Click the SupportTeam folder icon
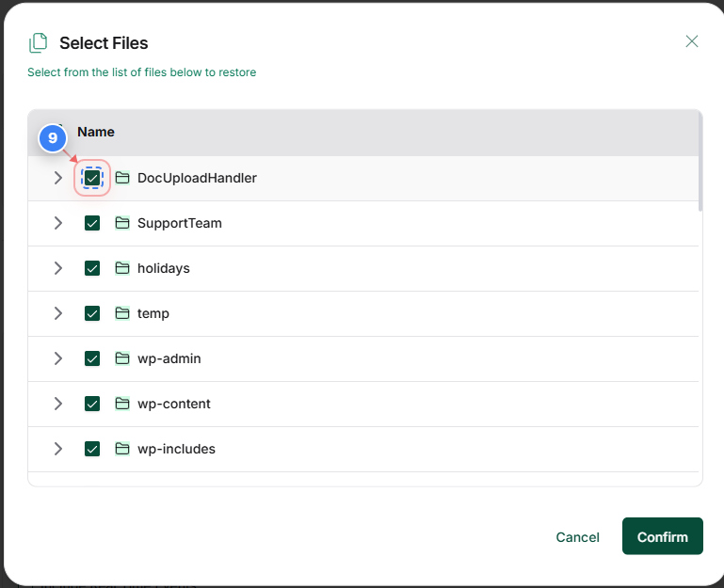This screenshot has width=724, height=588. click(x=121, y=223)
